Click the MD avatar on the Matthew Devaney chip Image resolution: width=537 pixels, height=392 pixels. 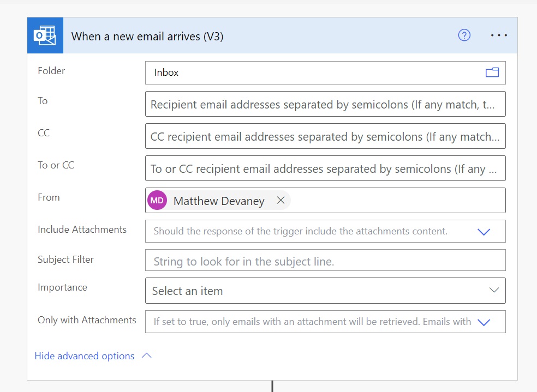[157, 200]
